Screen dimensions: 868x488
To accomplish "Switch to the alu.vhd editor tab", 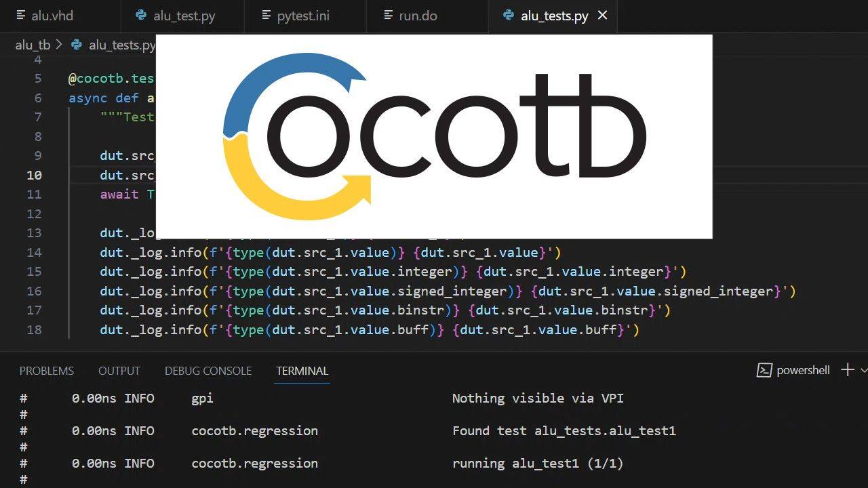I will 60,16.
